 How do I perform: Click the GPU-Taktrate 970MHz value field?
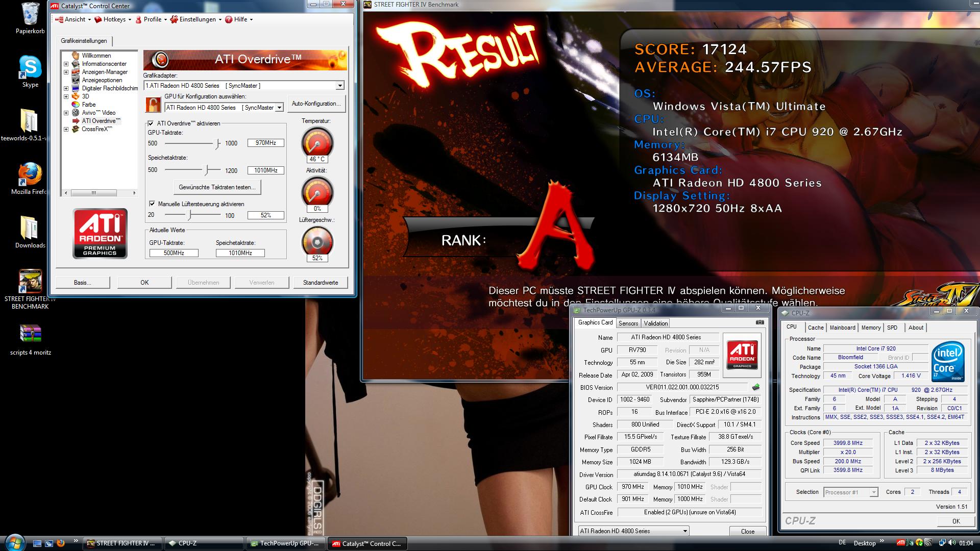(x=266, y=143)
